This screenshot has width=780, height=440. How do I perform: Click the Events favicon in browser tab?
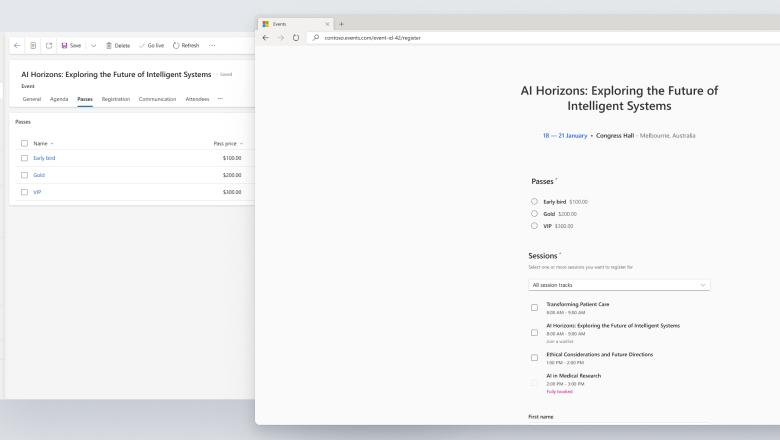(266, 24)
